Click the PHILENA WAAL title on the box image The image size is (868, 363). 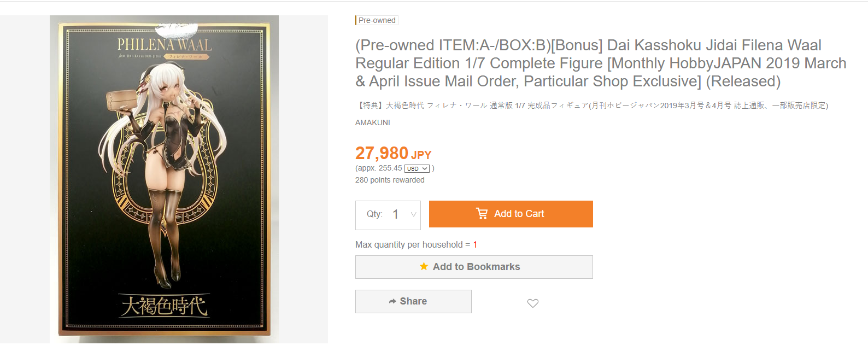(165, 45)
